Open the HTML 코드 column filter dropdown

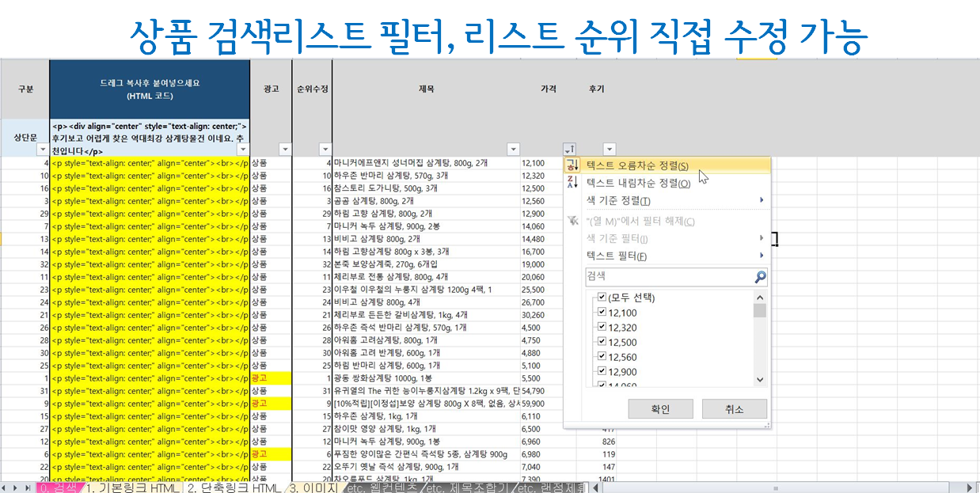(243, 149)
